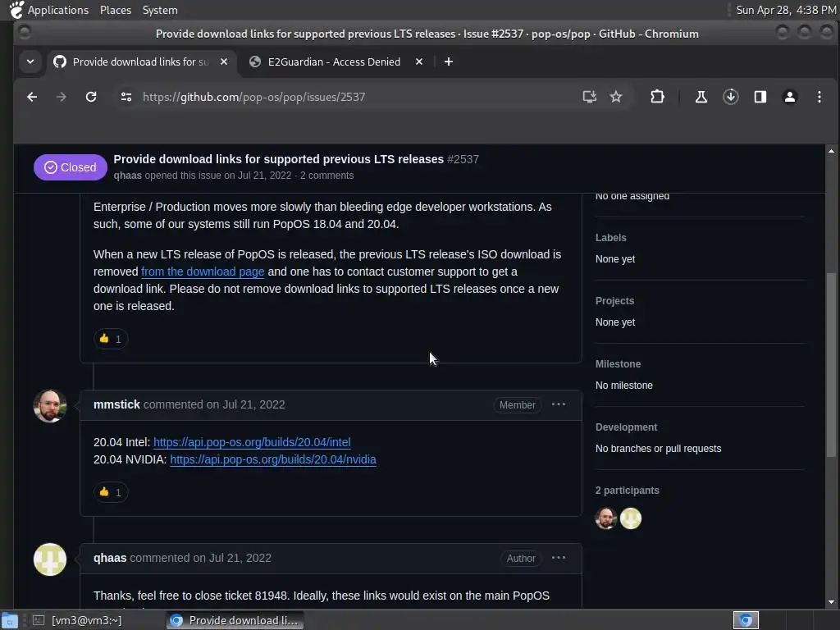The height and width of the screenshot is (630, 840).
Task: Click the Projects heading in sidebar
Action: tap(614, 300)
